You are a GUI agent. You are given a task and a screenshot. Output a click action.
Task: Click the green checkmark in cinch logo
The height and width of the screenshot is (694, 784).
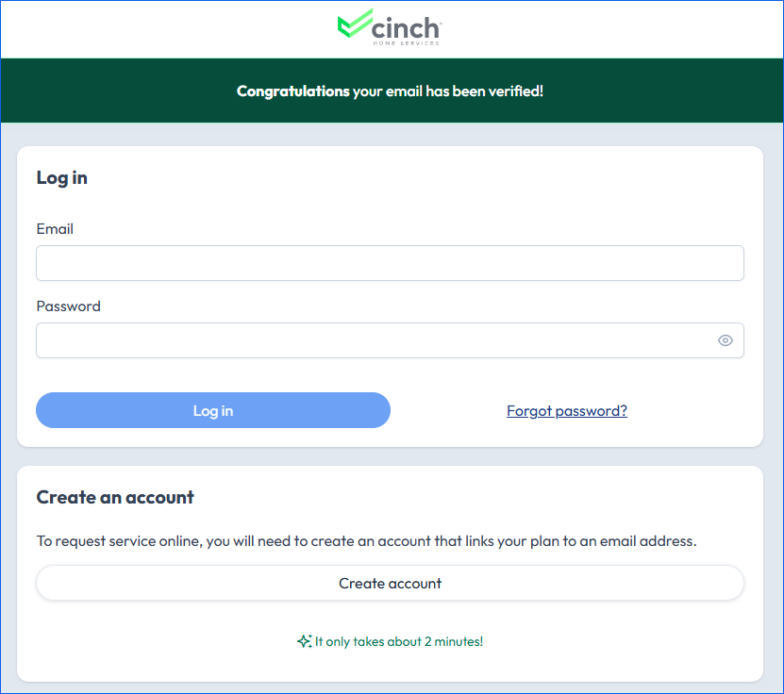tap(355, 23)
